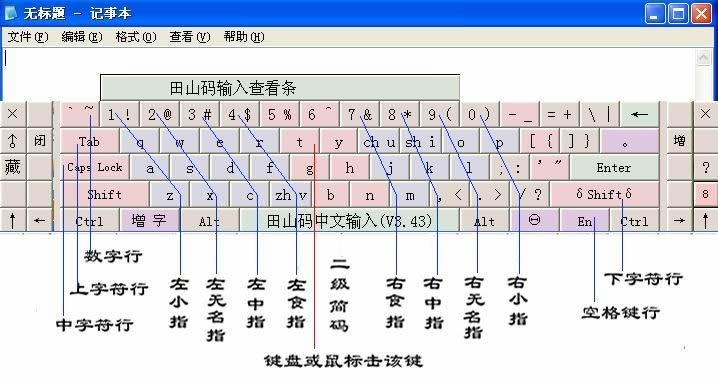Open the 查看(V) menu
718x384 pixels.
tap(190, 37)
